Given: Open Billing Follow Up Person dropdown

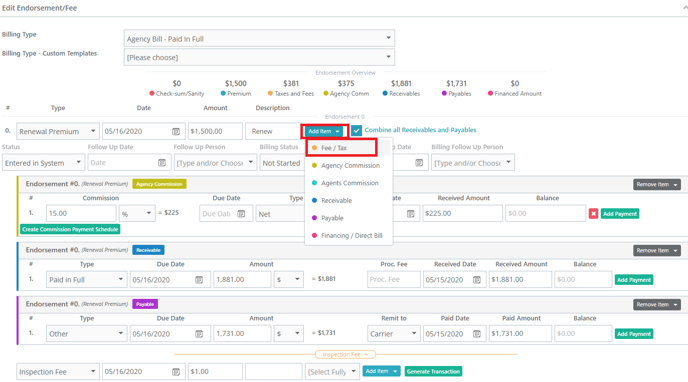Looking at the screenshot, I should tap(473, 163).
